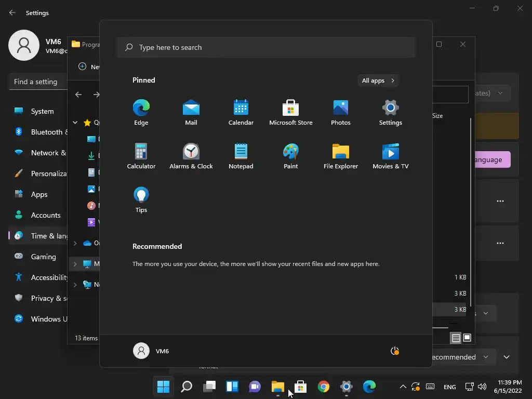This screenshot has height=399, width=532.
Task: Launch the Calculator app
Action: click(x=141, y=156)
